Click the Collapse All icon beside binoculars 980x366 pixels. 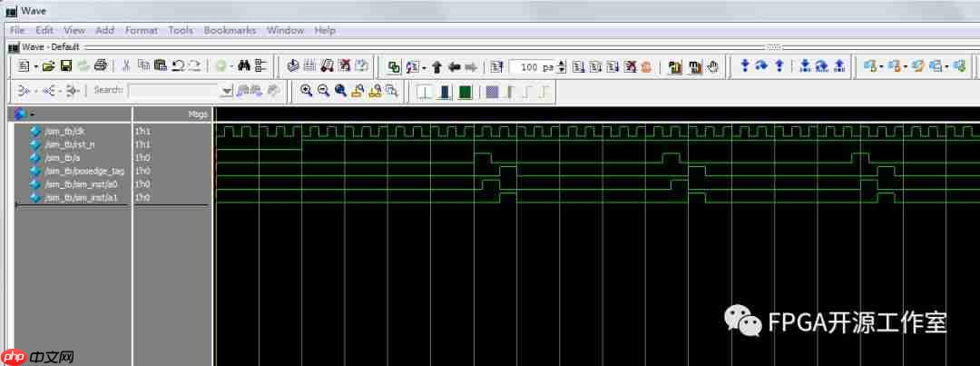pyautogui.click(x=261, y=65)
